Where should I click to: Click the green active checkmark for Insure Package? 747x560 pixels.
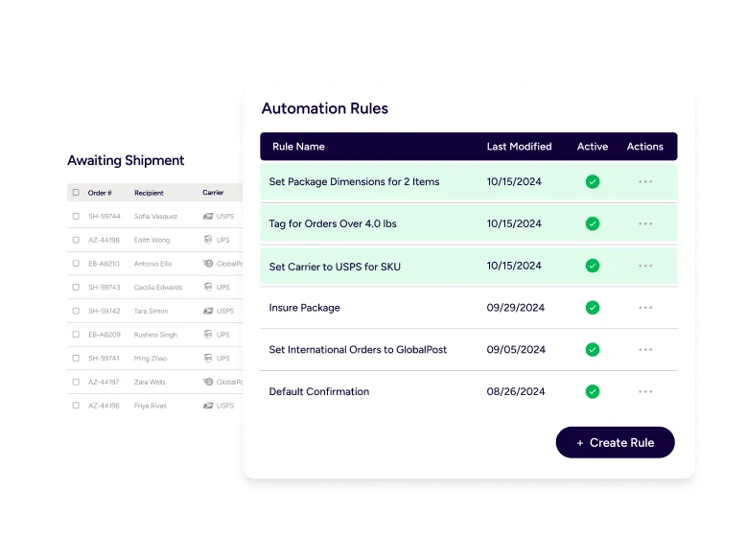pos(593,308)
